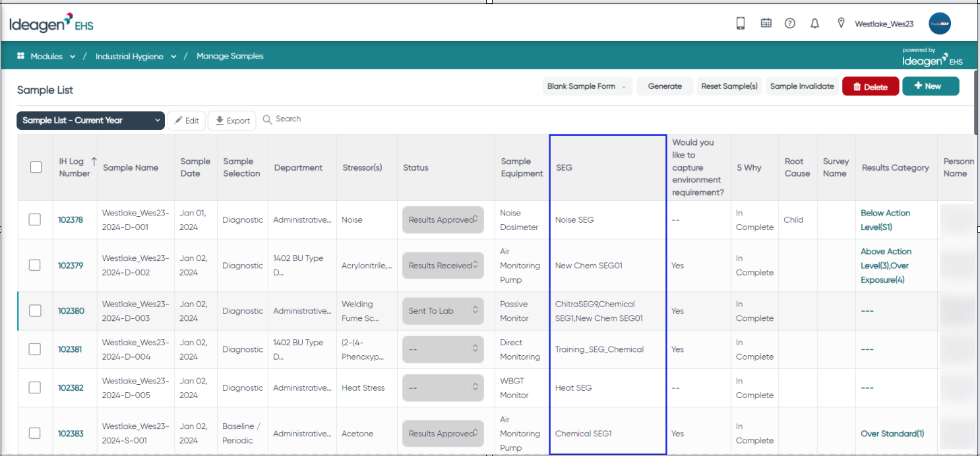The height and width of the screenshot is (456, 980).
Task: Check the row for sample 102378
Action: point(35,219)
